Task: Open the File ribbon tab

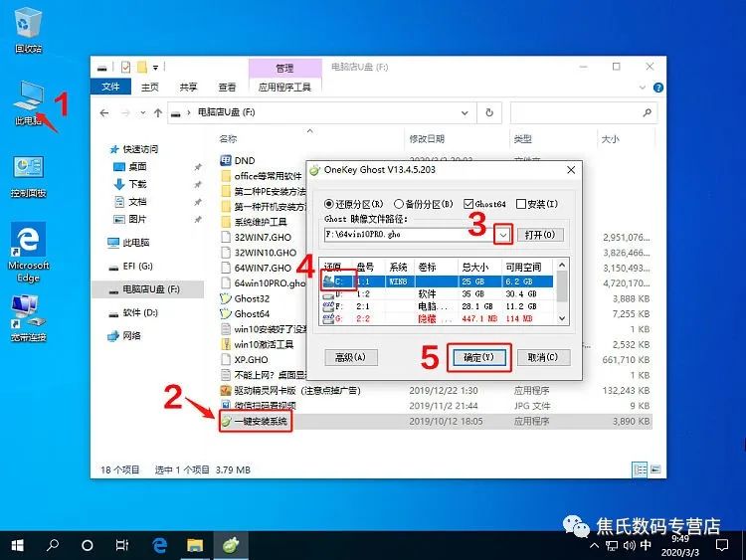Action: coord(110,87)
